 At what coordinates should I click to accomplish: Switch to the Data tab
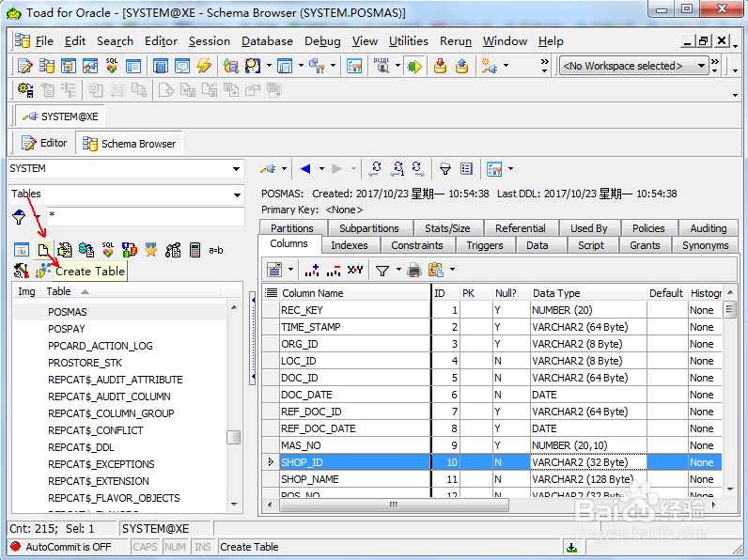[537, 245]
